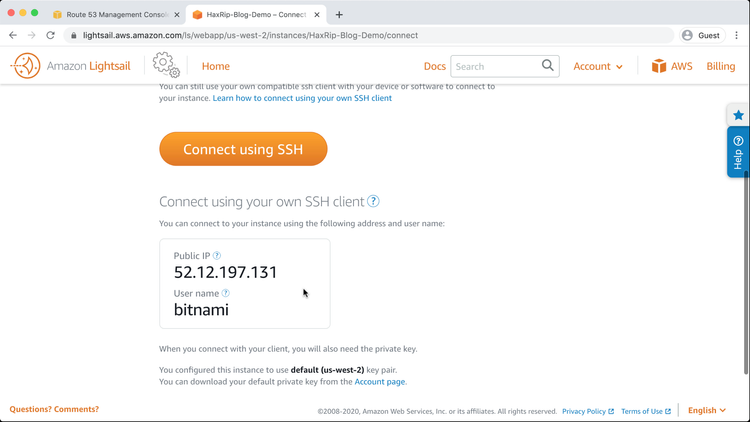Open the Guest profile menu
This screenshot has height=422, width=750.
pos(701,35)
